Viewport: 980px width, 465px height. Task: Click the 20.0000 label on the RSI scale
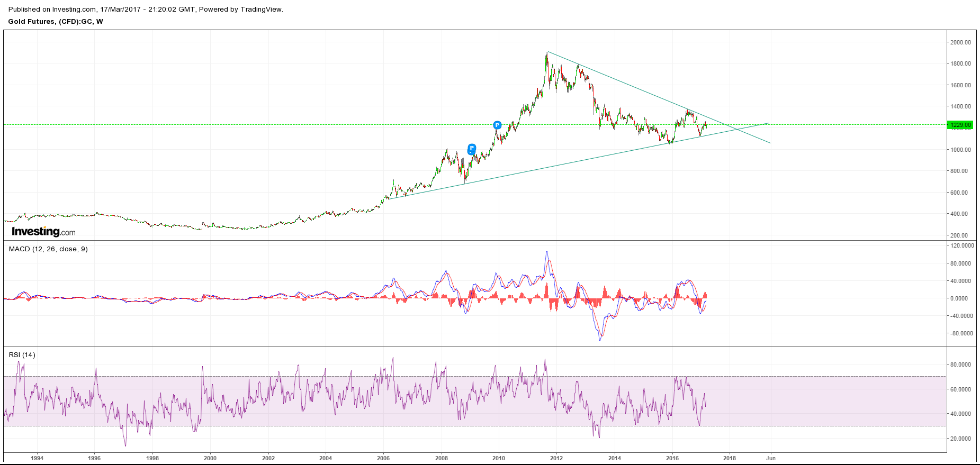(960, 439)
